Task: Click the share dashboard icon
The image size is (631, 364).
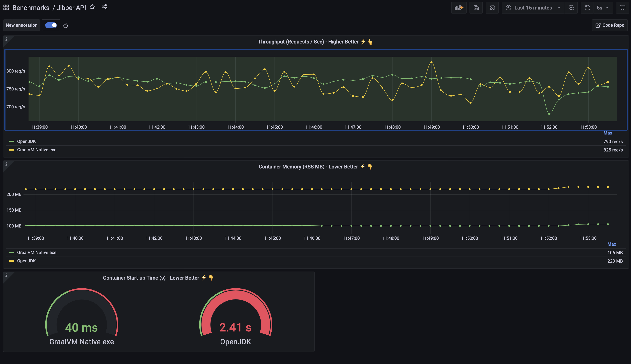Action: tap(105, 7)
